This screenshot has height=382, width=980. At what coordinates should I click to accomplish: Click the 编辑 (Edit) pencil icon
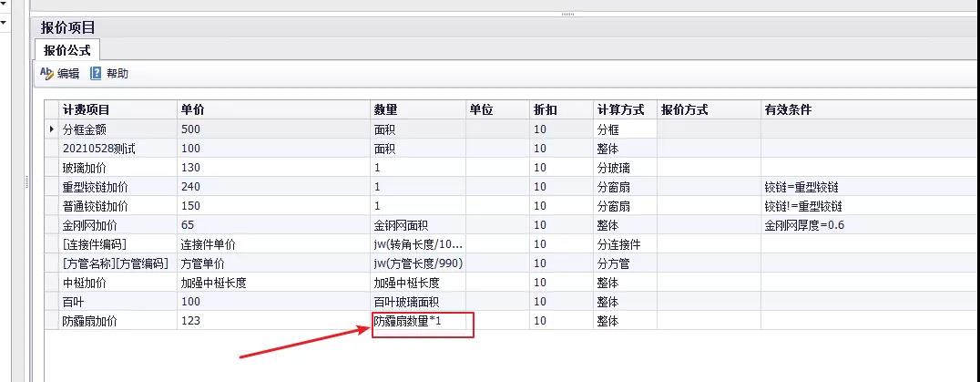pos(46,74)
